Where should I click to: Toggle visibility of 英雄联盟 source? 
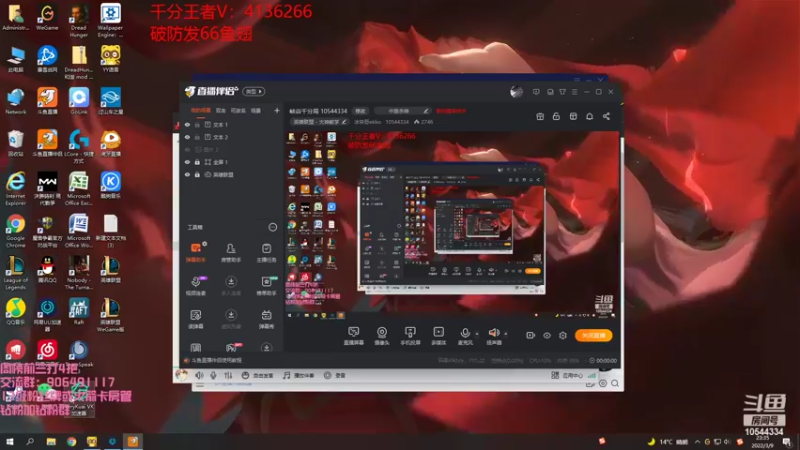click(187, 174)
